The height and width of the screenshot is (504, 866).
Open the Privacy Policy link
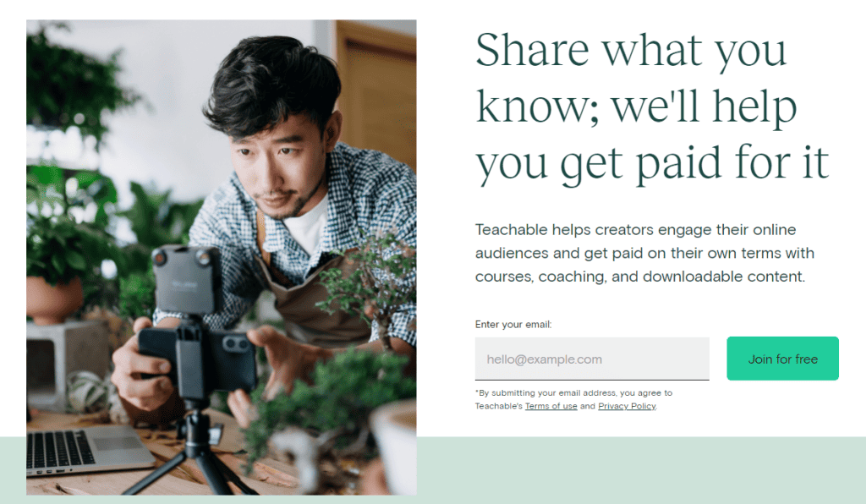(x=627, y=406)
